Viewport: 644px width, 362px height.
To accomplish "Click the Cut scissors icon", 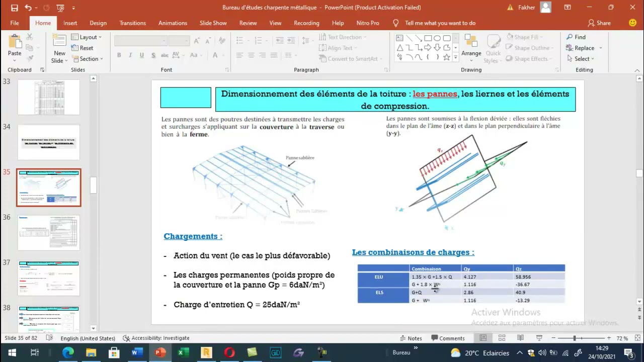I will coord(30,37).
